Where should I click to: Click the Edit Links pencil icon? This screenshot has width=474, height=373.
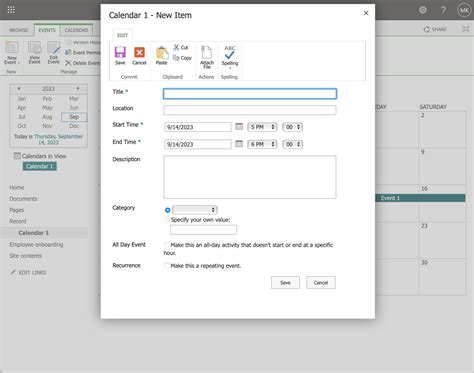13,272
